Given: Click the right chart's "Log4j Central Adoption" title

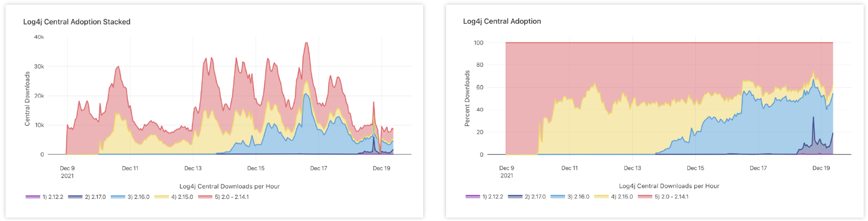Looking at the screenshot, I should [x=502, y=21].
